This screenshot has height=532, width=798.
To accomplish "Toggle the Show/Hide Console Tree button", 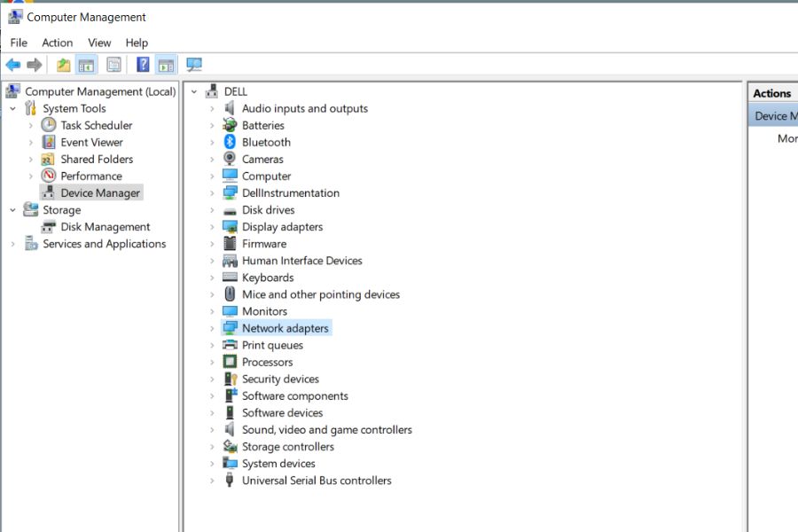I will (87, 65).
